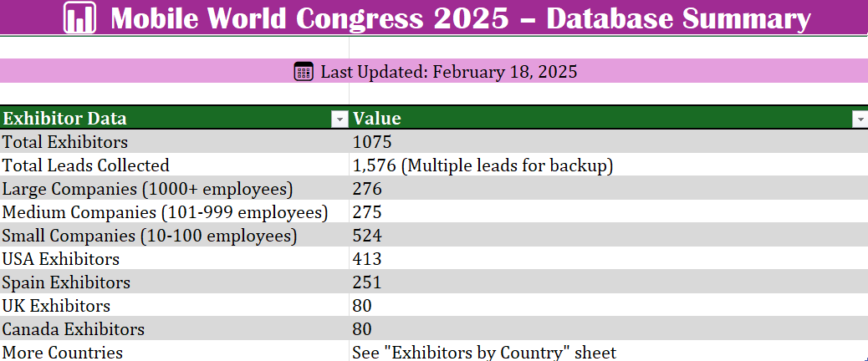Select the 'Spain Exhibitors' cell
Viewport: 868px width, 361px height.
[175, 282]
